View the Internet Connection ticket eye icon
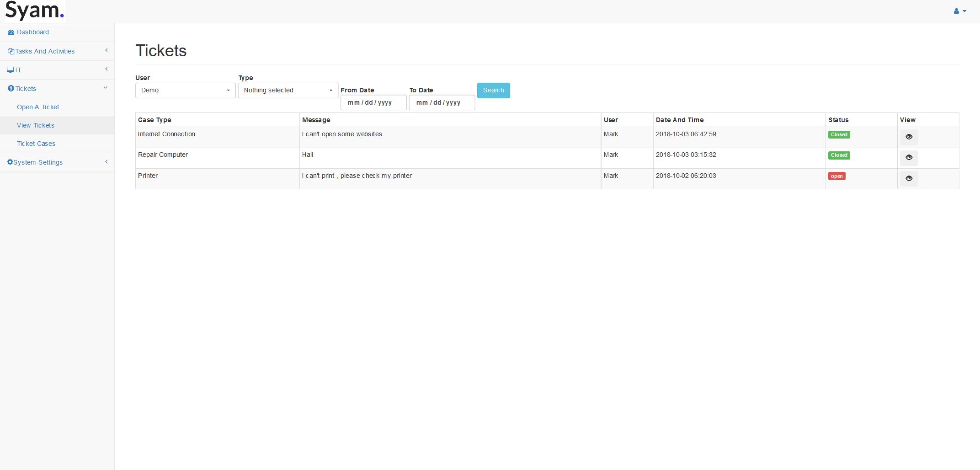Image resolution: width=980 pixels, height=470 pixels. coord(909,137)
